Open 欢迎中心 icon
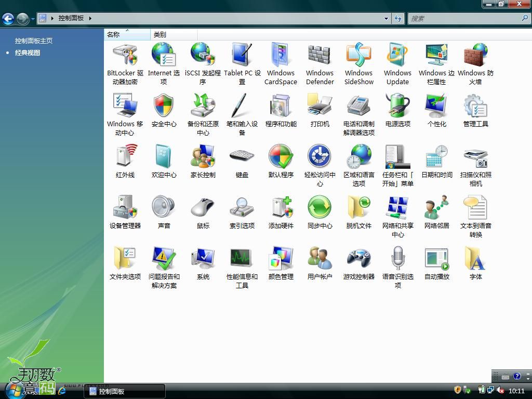The image size is (532, 399). point(164,156)
